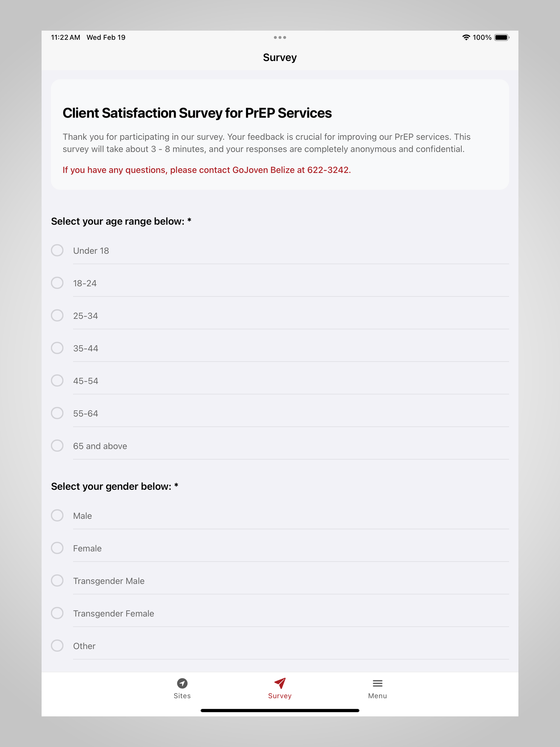Screen dimensions: 560x747
Task: Tap the Wi-Fi status icon
Action: point(466,37)
